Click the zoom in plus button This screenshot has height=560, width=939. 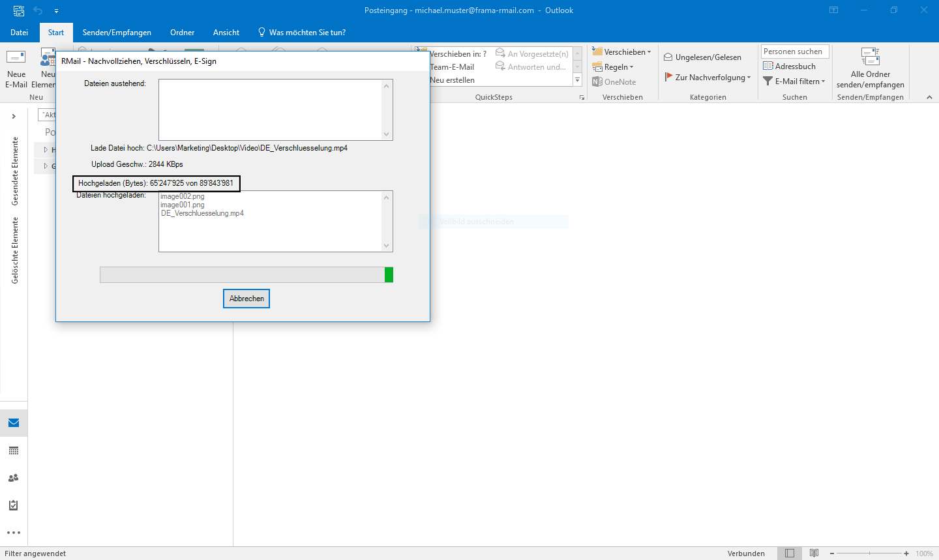click(906, 553)
